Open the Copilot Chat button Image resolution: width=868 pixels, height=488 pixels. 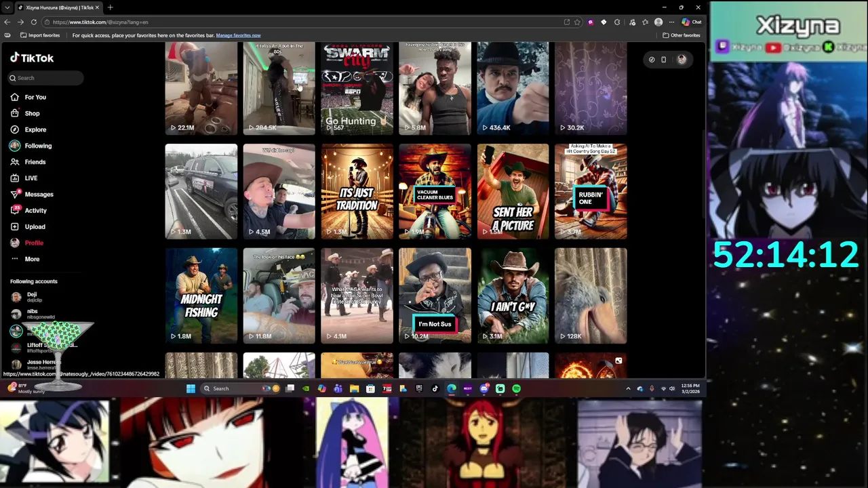point(692,22)
